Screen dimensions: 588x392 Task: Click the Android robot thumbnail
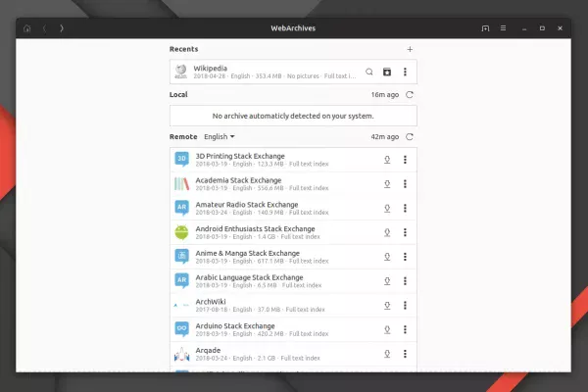click(181, 232)
